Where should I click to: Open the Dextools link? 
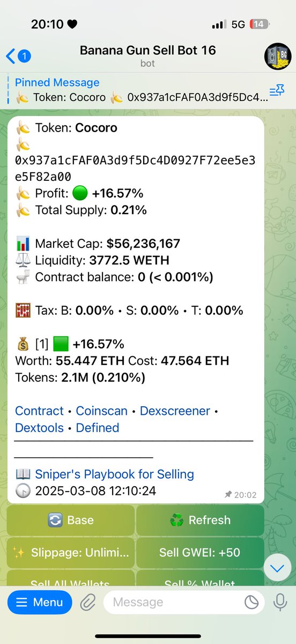(x=39, y=428)
